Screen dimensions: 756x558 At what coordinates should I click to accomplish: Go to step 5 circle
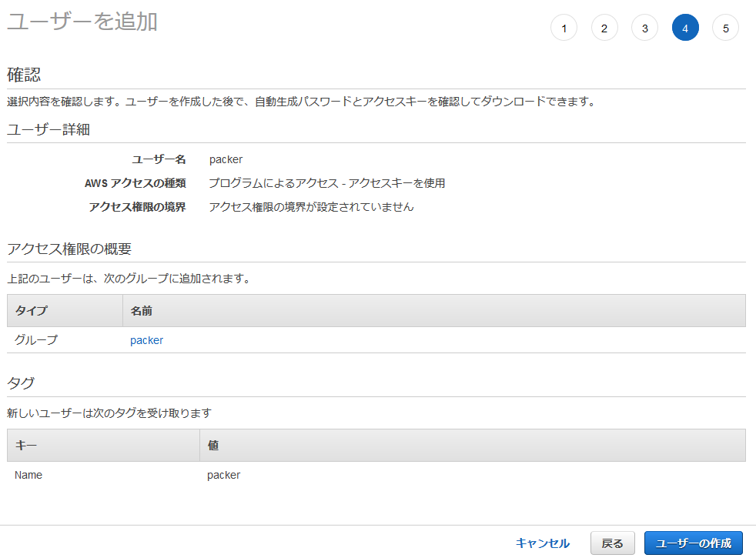coord(725,28)
